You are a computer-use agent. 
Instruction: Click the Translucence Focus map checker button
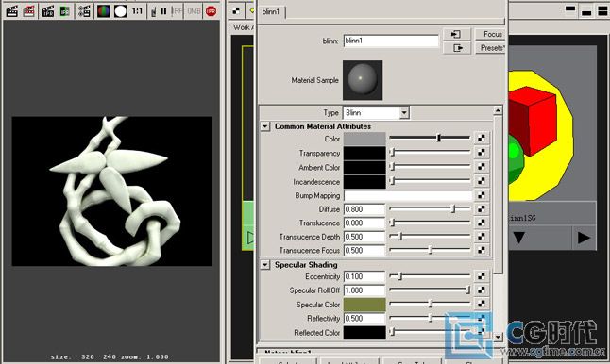pyautogui.click(x=482, y=250)
